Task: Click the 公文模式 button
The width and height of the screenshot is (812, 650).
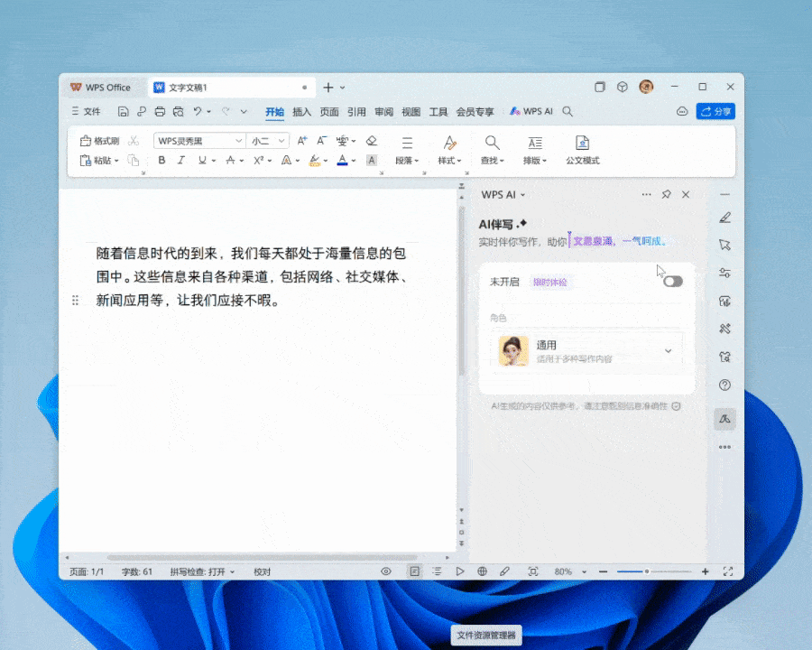Action: (x=583, y=151)
